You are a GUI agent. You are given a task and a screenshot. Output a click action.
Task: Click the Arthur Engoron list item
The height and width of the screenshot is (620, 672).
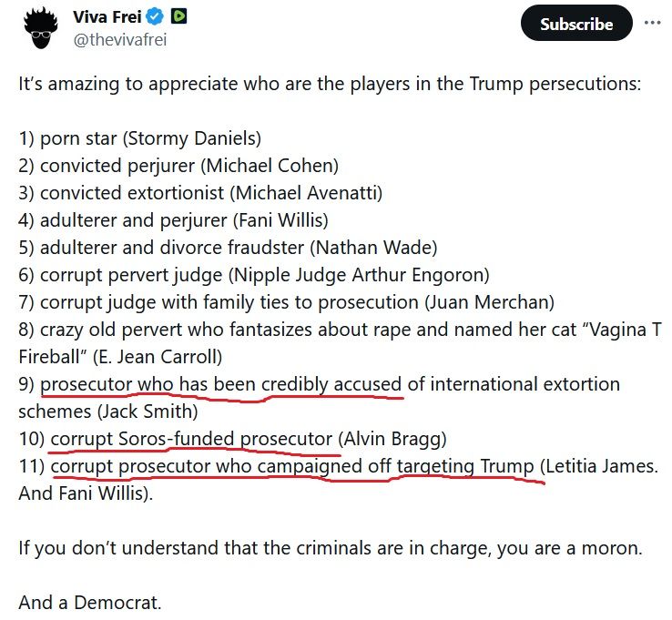pyautogui.click(x=254, y=274)
